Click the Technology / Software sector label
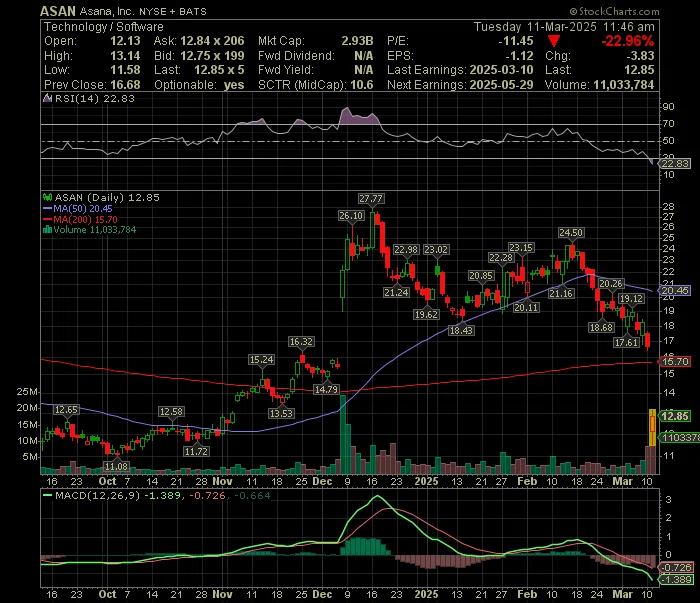Viewport: 700px width, 603px height. tap(104, 27)
